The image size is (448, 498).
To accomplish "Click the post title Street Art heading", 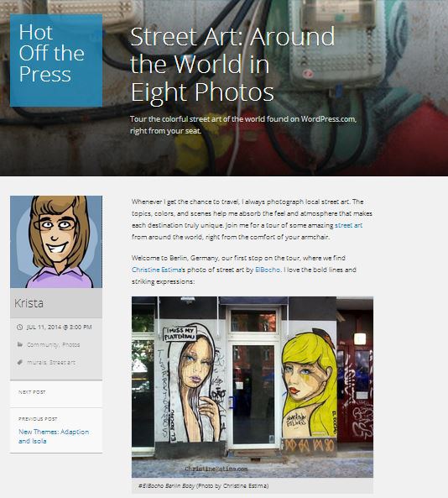I will pyautogui.click(x=232, y=64).
